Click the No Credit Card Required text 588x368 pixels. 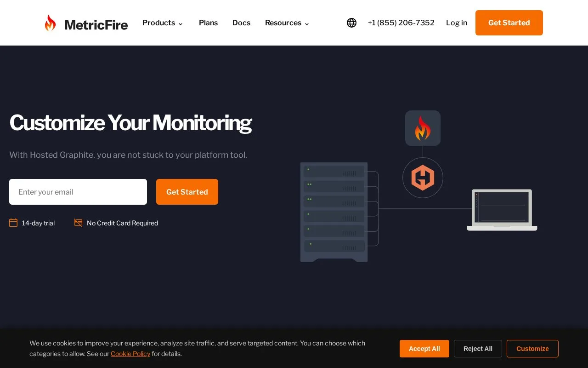[122, 223]
